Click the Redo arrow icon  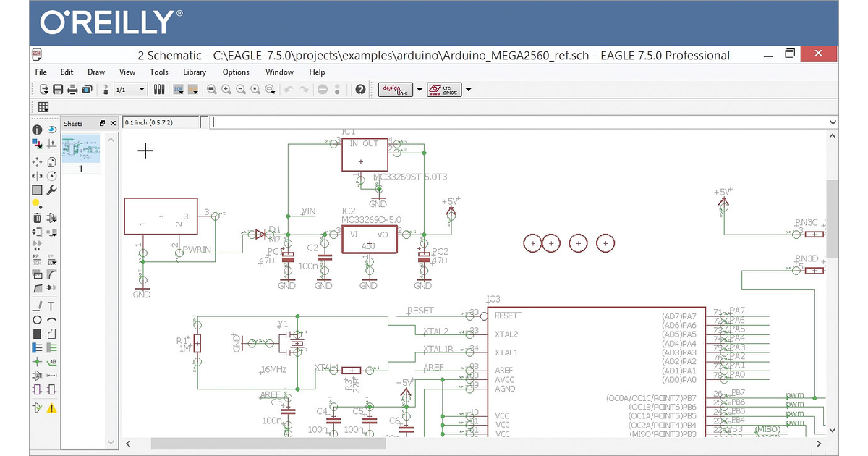coord(303,89)
